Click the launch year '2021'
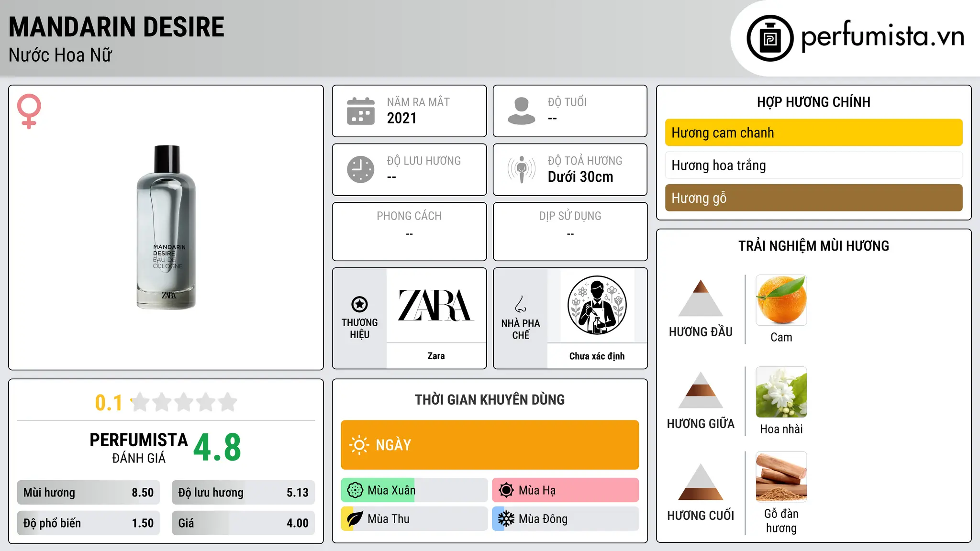 pyautogui.click(x=402, y=118)
